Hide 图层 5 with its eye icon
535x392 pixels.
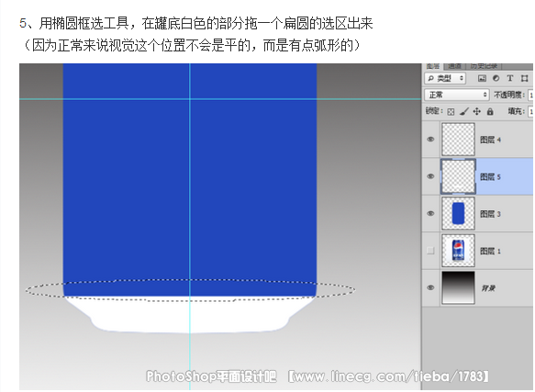430,176
